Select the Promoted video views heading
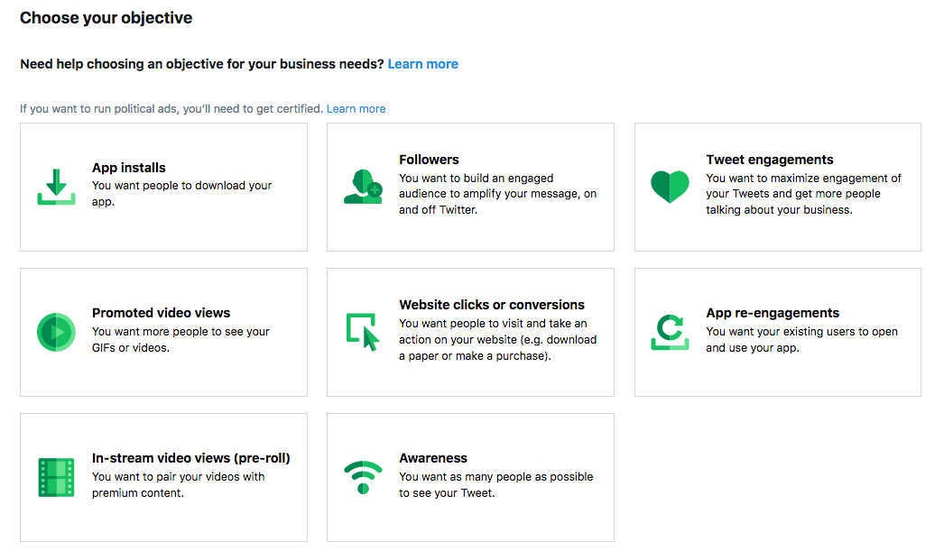944x560 pixels. click(161, 313)
